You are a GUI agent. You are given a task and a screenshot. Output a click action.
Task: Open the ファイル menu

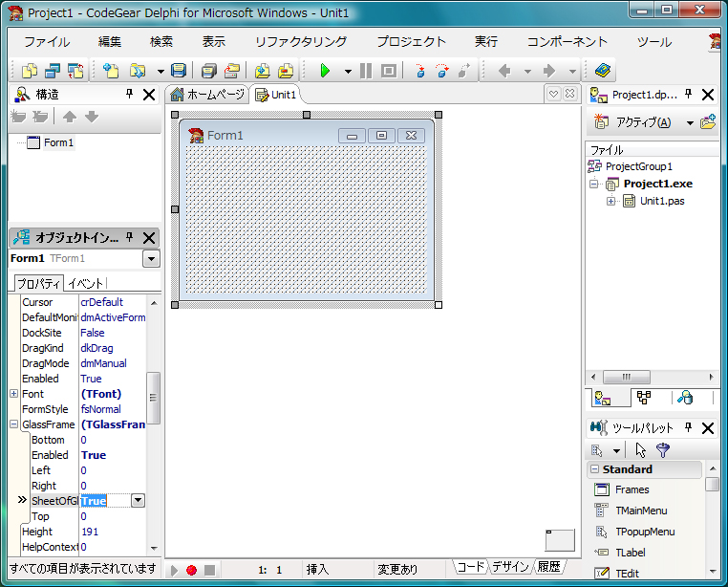pos(47,42)
